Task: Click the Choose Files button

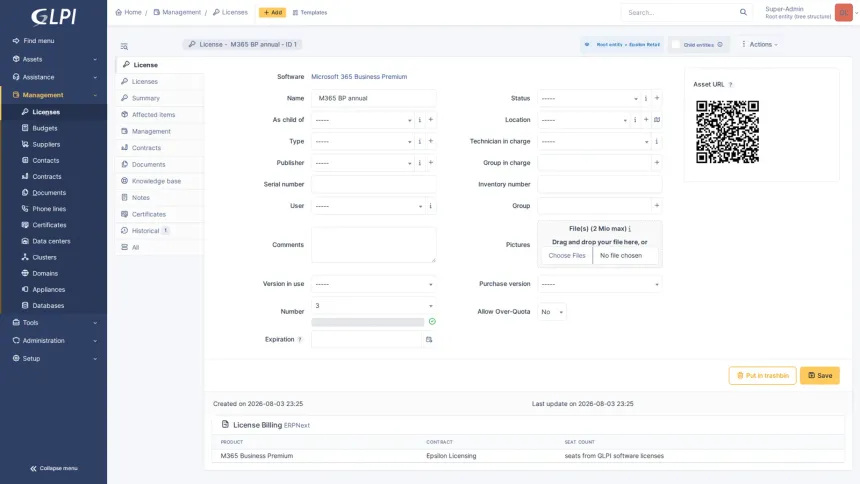Action: (567, 255)
